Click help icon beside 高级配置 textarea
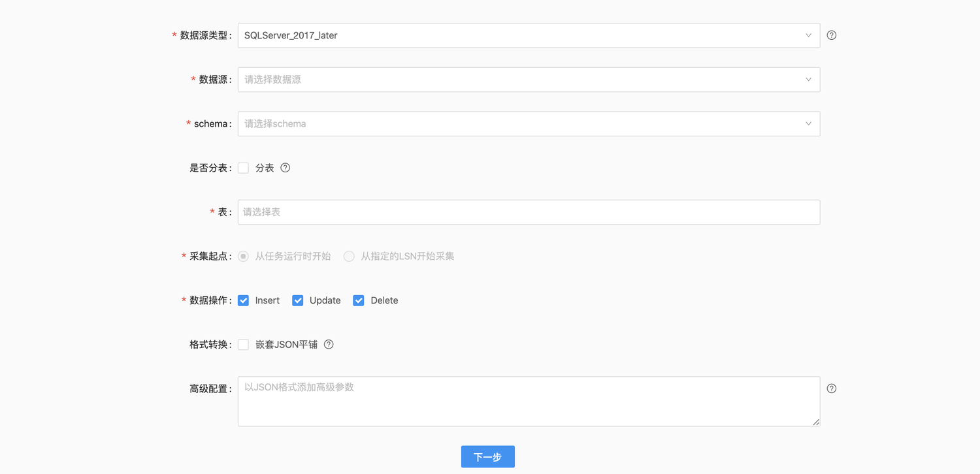980x474 pixels. click(x=831, y=388)
